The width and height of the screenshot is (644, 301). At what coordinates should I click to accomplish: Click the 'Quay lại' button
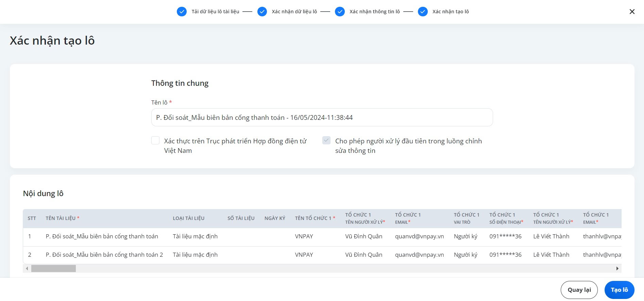579,290
